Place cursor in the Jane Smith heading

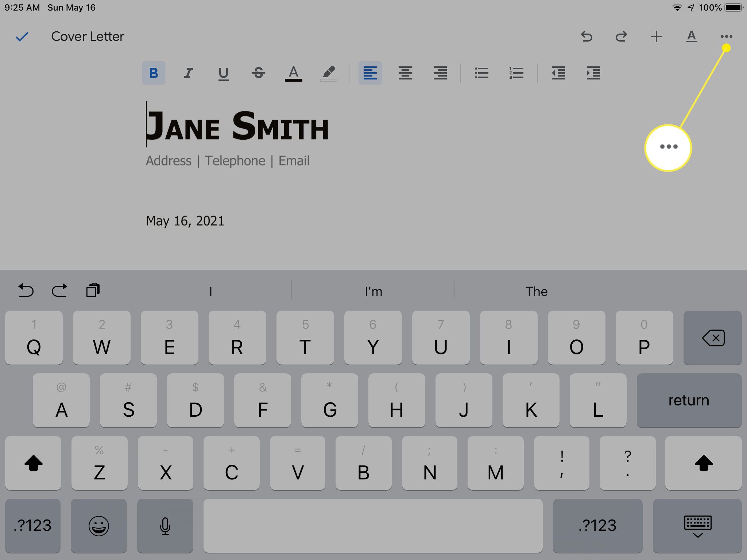pyautogui.click(x=237, y=126)
